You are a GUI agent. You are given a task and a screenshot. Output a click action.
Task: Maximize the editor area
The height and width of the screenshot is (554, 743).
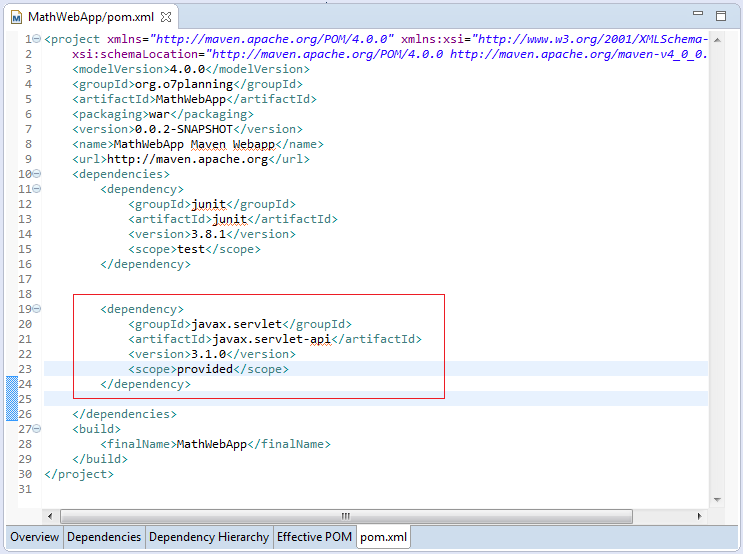pos(721,16)
